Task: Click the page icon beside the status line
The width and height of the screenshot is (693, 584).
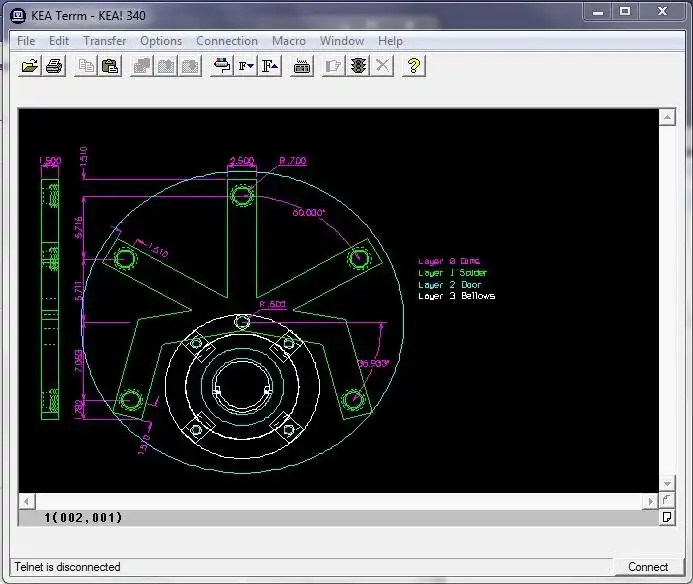Action: click(667, 517)
